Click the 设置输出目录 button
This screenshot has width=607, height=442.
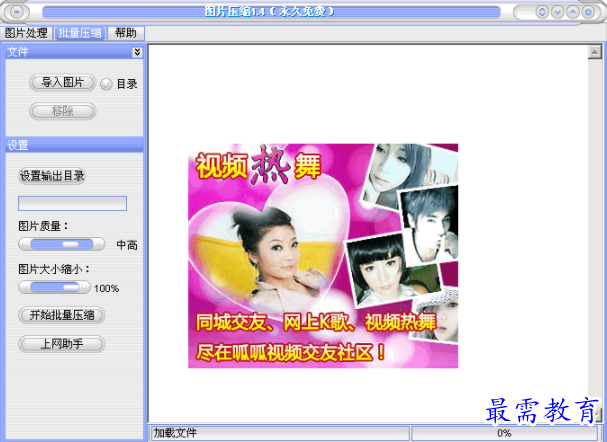(x=52, y=176)
